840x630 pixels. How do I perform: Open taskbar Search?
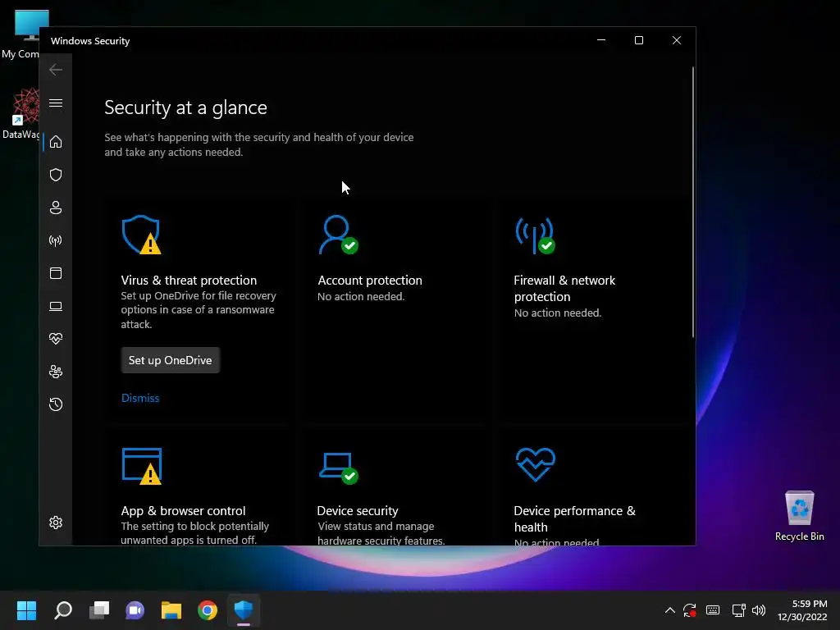(x=62, y=610)
